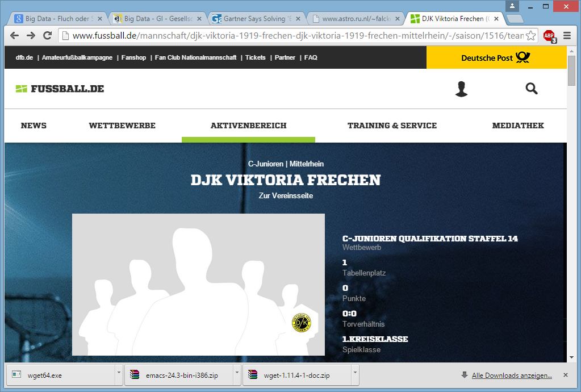
Task: Expand options arrow for emacs-24.3-bin-i386.zip
Action: click(237, 375)
